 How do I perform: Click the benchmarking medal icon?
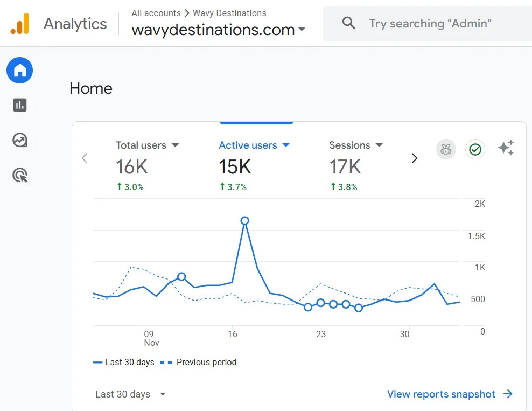point(446,149)
